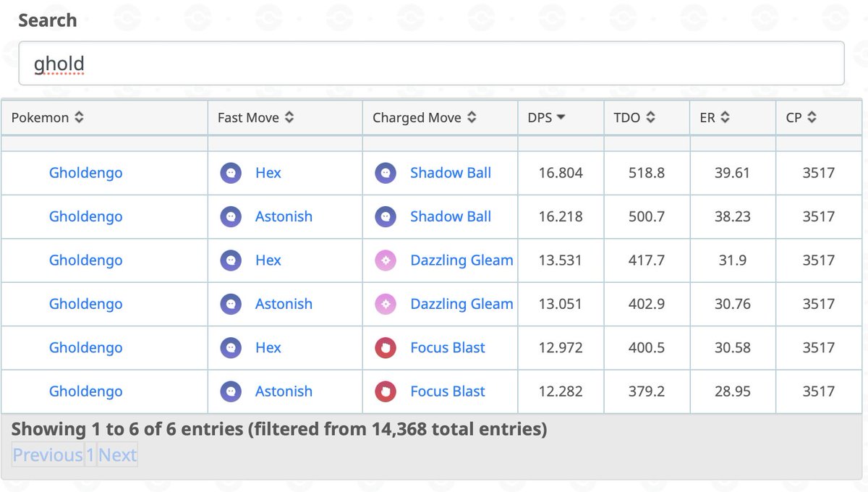
Task: Open Astonish move link in the 16.218 DPS row
Action: click(x=284, y=216)
